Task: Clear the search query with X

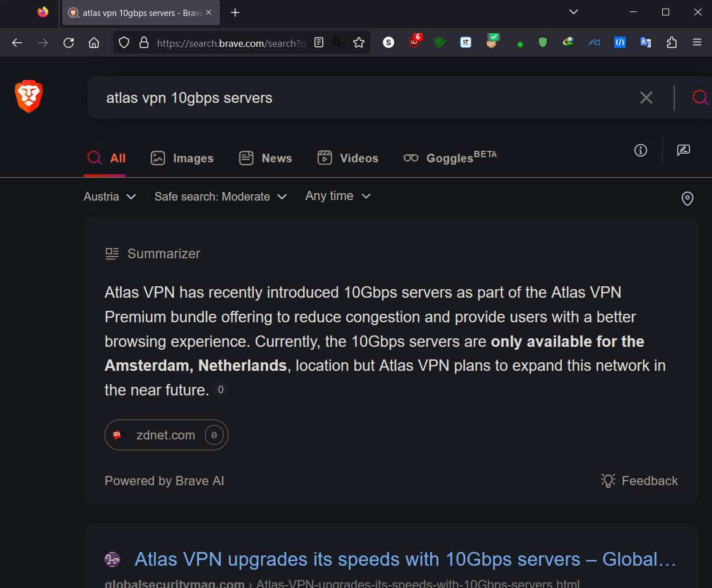Action: (x=646, y=98)
